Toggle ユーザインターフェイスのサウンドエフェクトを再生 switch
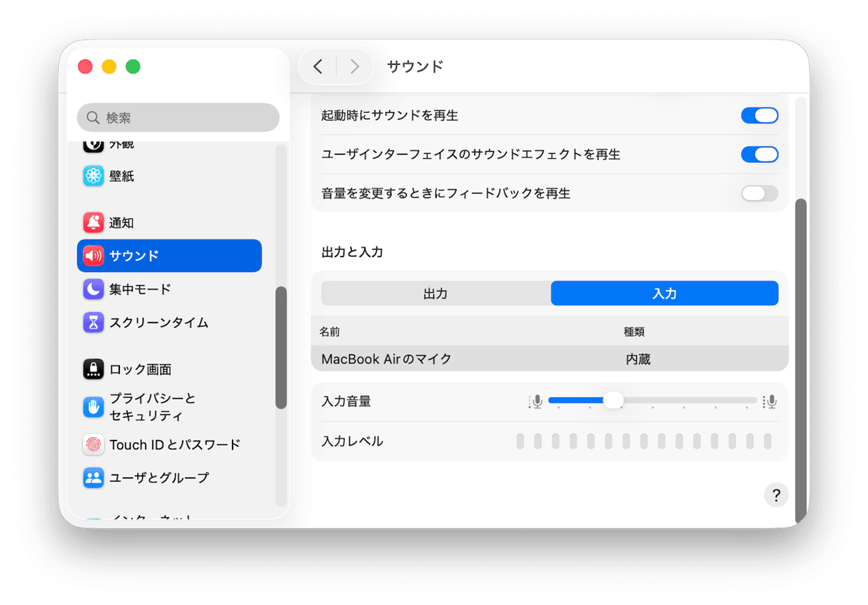 point(759,154)
